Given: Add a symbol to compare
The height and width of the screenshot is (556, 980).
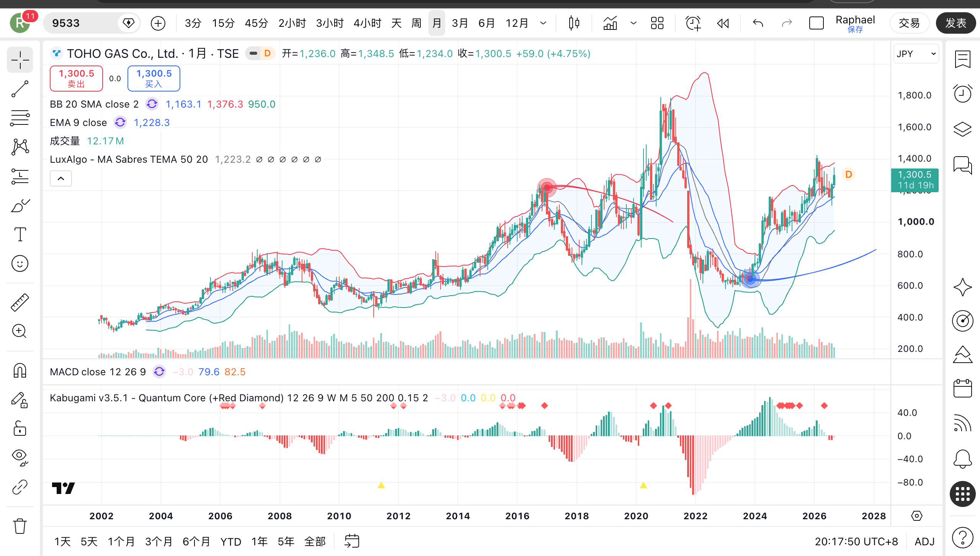Looking at the screenshot, I should click(158, 23).
